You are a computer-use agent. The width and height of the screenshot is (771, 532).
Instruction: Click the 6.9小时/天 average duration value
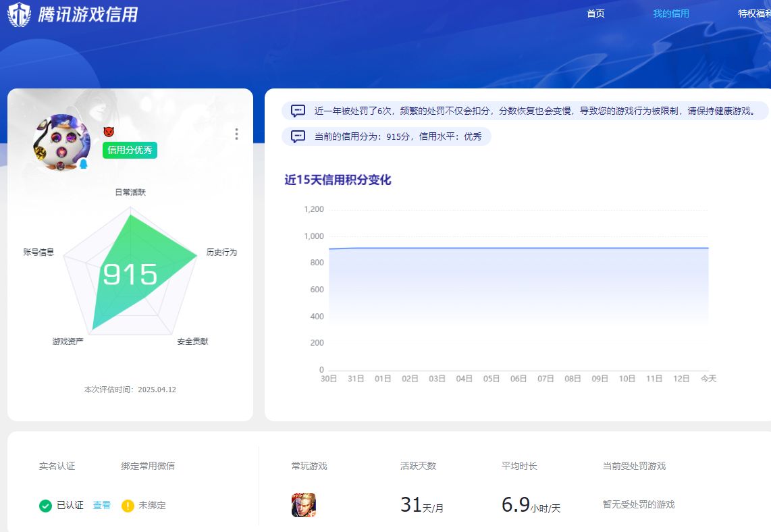coord(531,505)
